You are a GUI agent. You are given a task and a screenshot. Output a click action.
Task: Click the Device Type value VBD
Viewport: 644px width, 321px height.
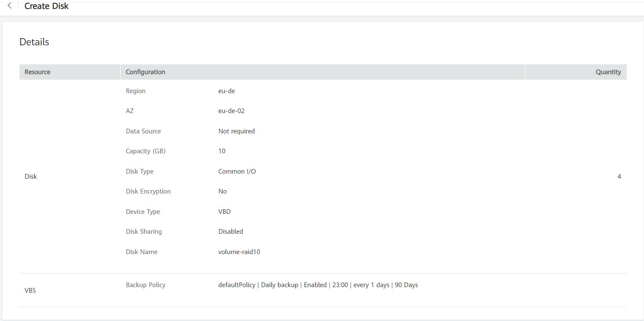point(225,211)
